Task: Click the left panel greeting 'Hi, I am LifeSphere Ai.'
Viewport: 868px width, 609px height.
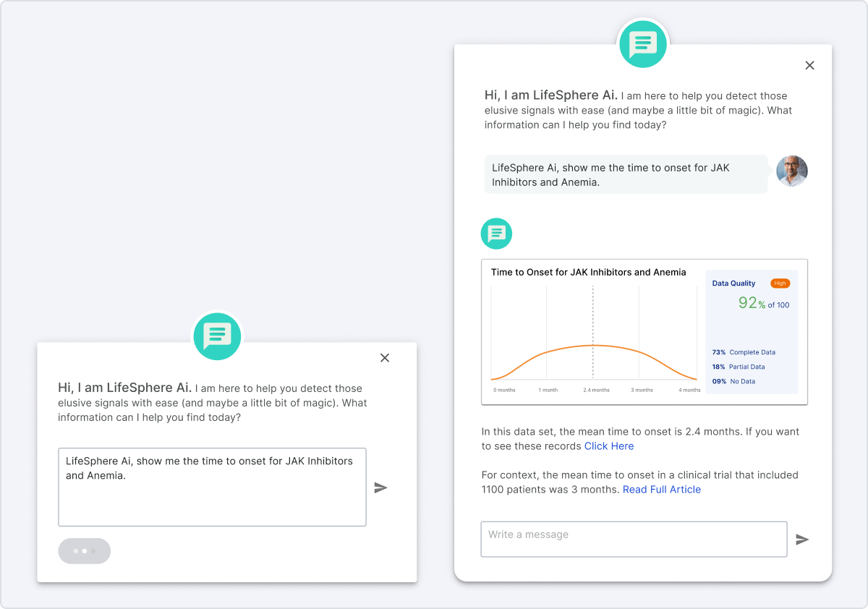Action: click(x=125, y=387)
